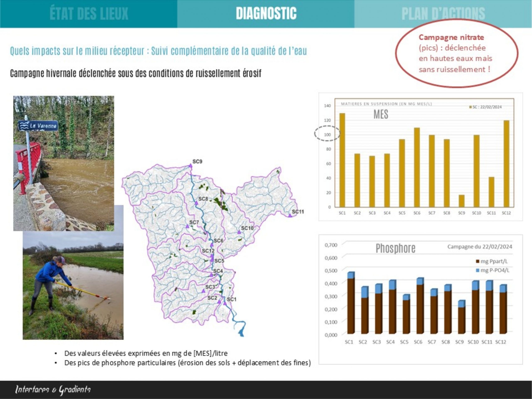Click the 'Campagne nitrate' callout heading
532x399 pixels.
click(451, 37)
